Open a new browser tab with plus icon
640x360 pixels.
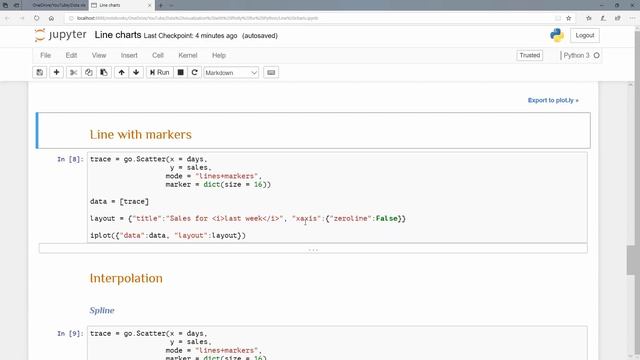click(x=161, y=5)
